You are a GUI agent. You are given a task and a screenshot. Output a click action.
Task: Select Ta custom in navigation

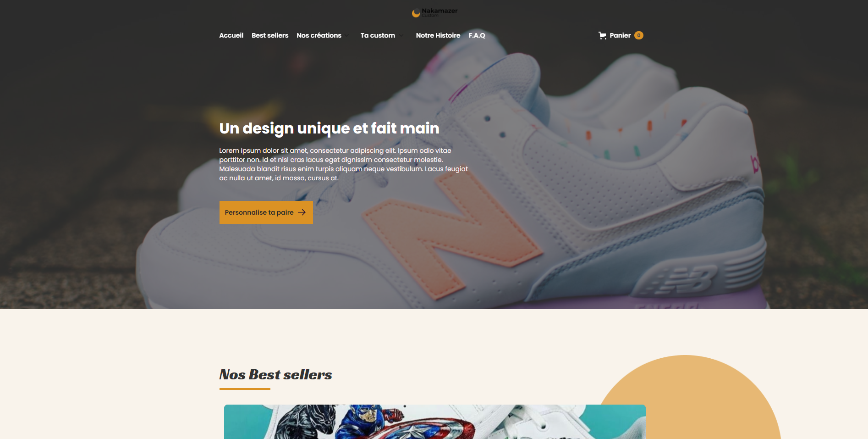pos(378,35)
